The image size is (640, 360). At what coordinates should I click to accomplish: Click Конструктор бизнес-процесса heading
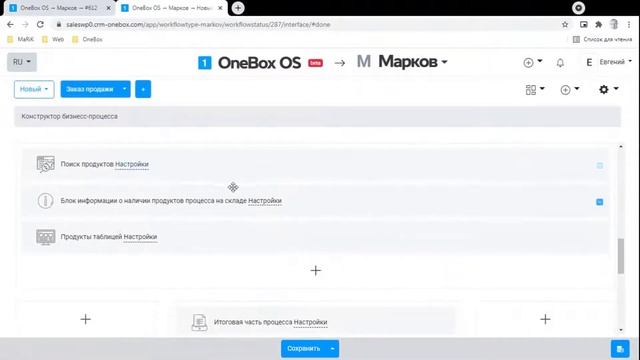[x=69, y=116]
